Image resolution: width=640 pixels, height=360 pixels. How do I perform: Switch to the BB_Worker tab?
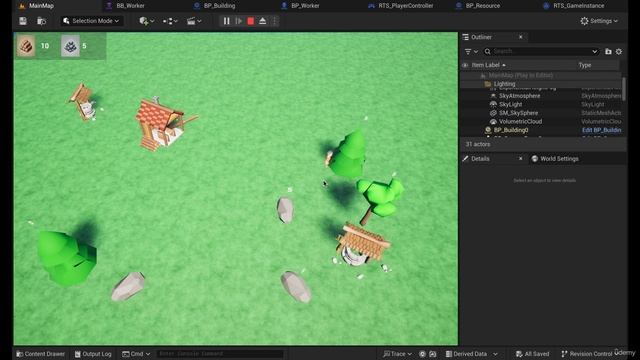(130, 6)
